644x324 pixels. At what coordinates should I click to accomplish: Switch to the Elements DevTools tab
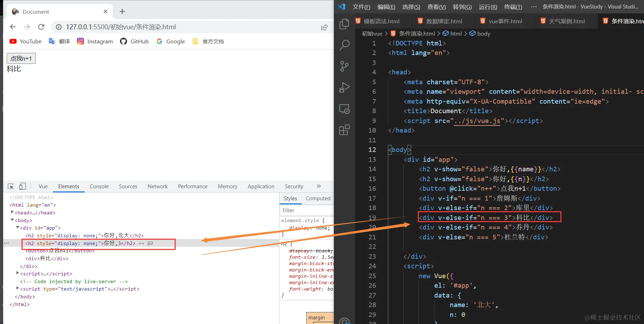pos(69,186)
